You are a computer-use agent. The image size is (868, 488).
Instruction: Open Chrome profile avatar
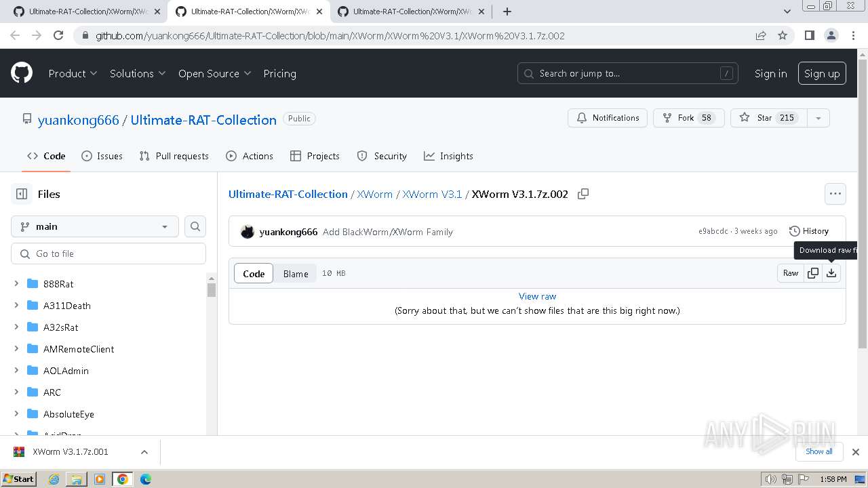pos(831,35)
